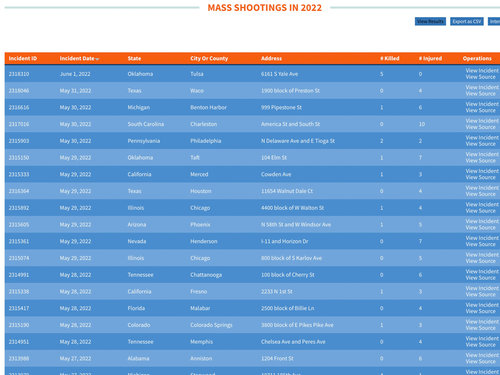
Task: Open View Source for Benton Harbor row
Action: click(480, 110)
